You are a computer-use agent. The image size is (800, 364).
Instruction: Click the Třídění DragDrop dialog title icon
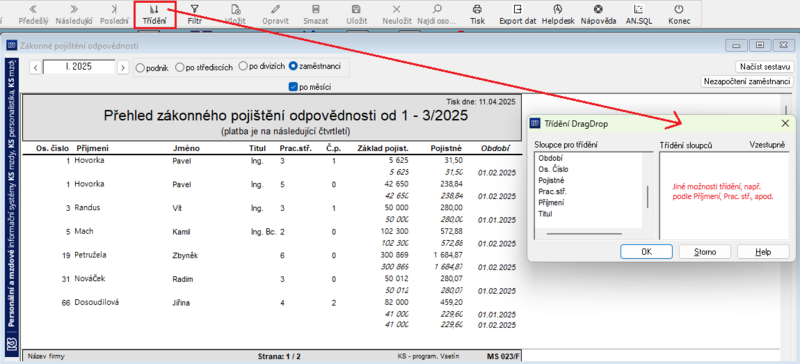[x=535, y=124]
